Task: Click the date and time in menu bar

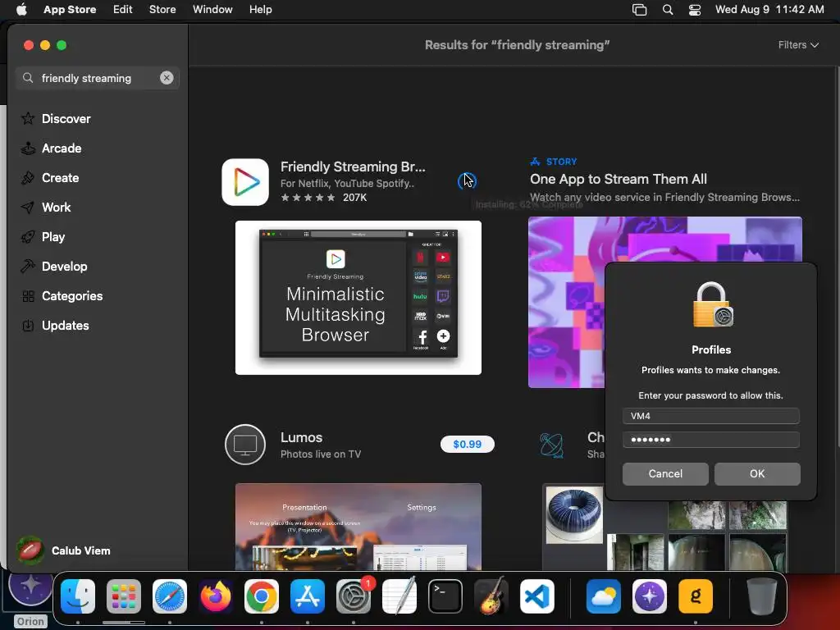Action: (769, 10)
